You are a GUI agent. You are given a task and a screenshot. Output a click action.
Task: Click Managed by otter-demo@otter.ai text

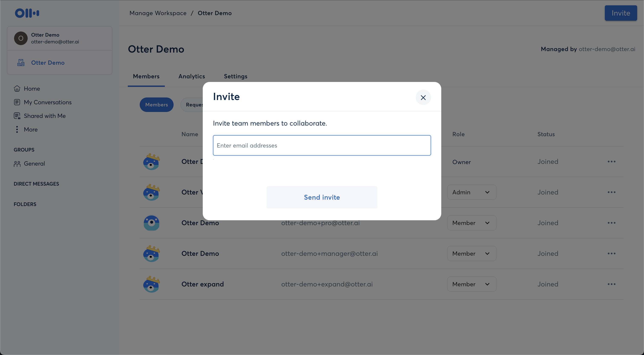click(x=588, y=49)
